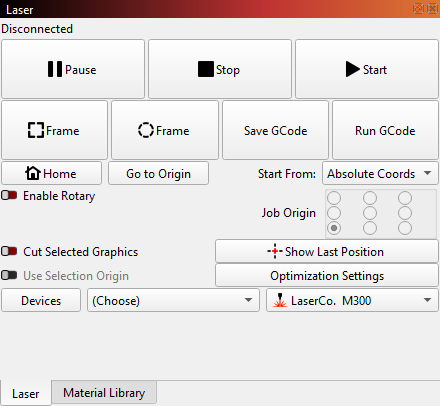Float the Laser panel window
This screenshot has height=406, width=440.
(x=418, y=8)
